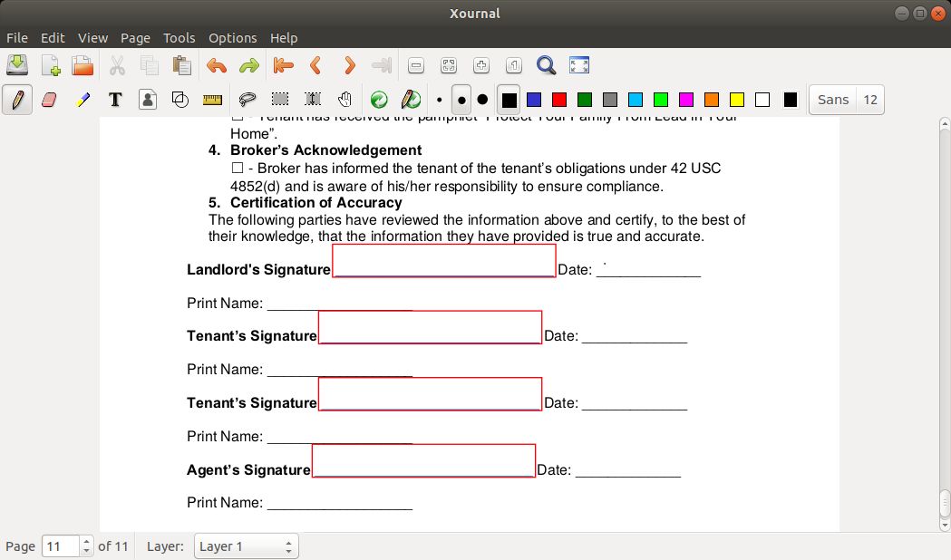The width and height of the screenshot is (951, 560).
Task: Choose the Hand tool
Action: click(x=344, y=100)
